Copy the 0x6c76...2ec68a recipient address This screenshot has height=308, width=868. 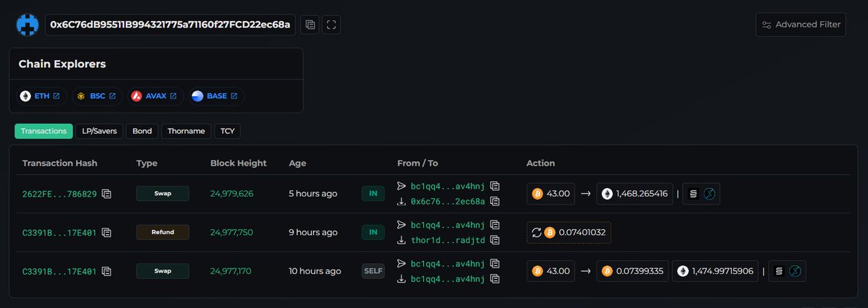(x=495, y=201)
